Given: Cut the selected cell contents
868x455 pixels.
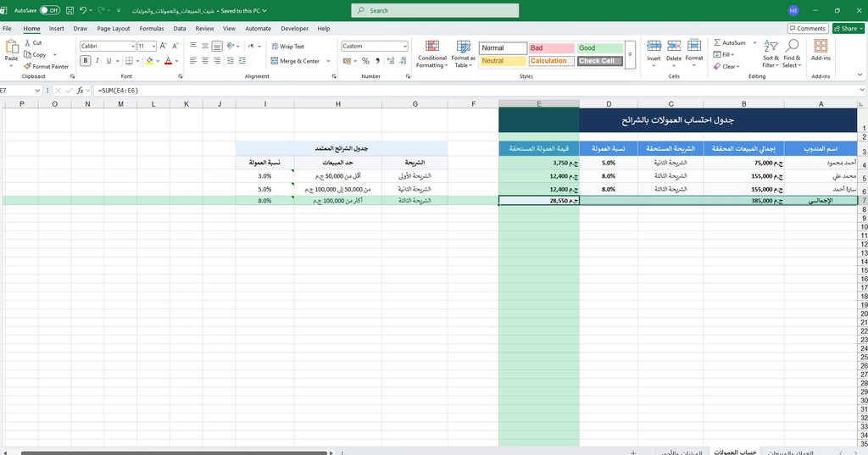Looking at the screenshot, I should pos(33,42).
